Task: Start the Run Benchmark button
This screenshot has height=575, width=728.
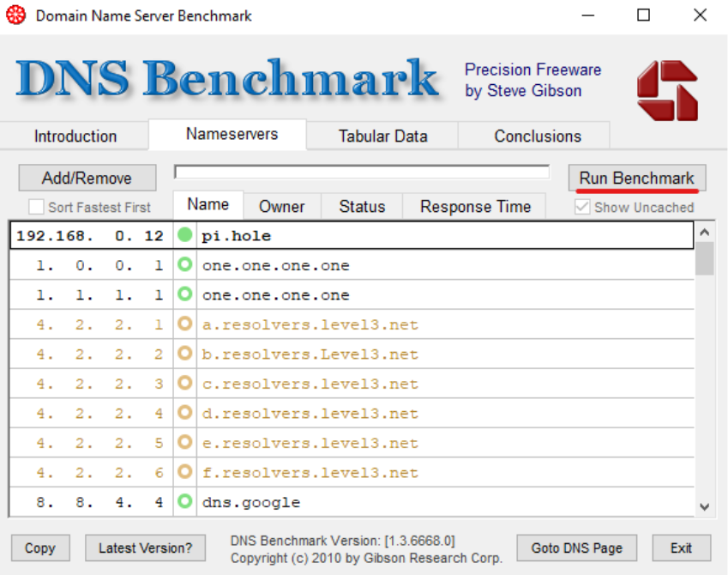Action: [637, 178]
